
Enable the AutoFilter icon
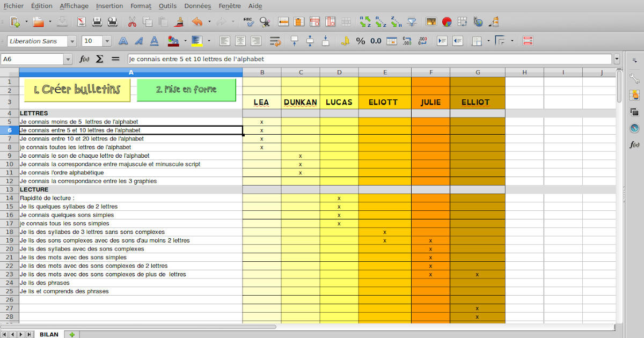[412, 21]
